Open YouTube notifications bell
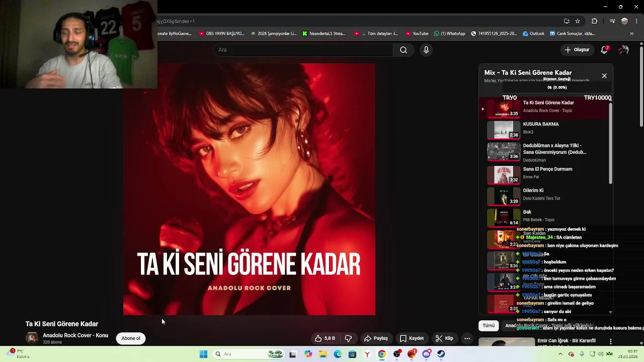The height and width of the screenshot is (362, 644). [604, 50]
